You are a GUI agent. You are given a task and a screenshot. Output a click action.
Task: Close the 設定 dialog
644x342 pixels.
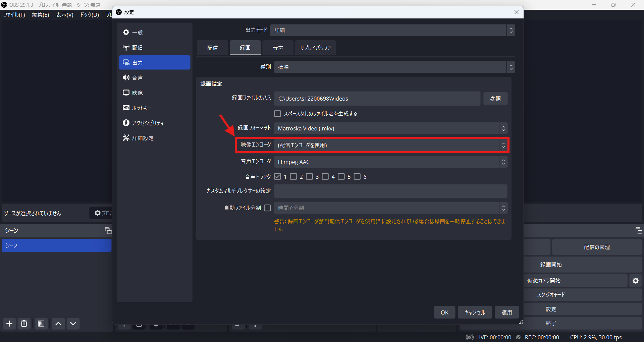tap(517, 12)
